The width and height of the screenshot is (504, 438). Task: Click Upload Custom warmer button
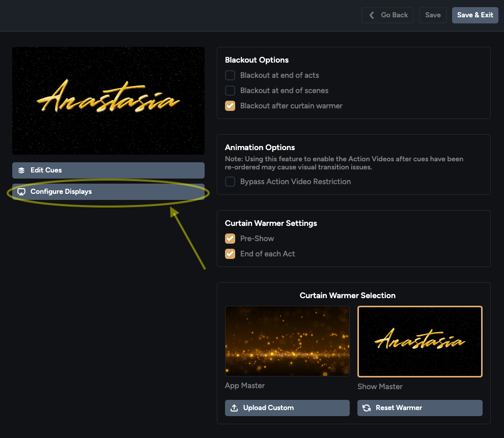[x=287, y=408]
